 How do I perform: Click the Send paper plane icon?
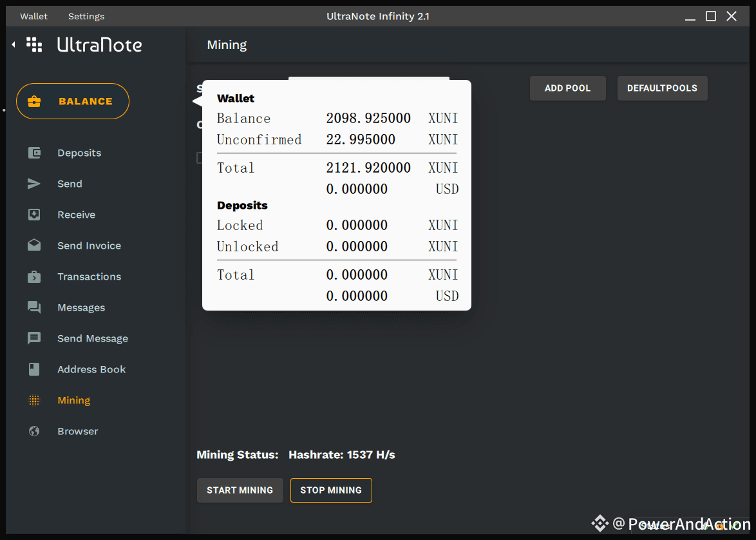[x=34, y=184]
